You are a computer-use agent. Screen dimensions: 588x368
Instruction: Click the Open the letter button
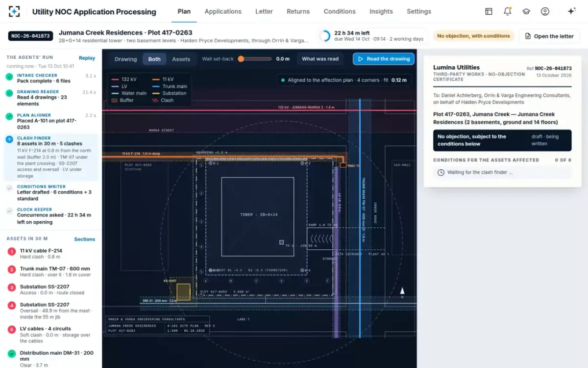click(549, 36)
